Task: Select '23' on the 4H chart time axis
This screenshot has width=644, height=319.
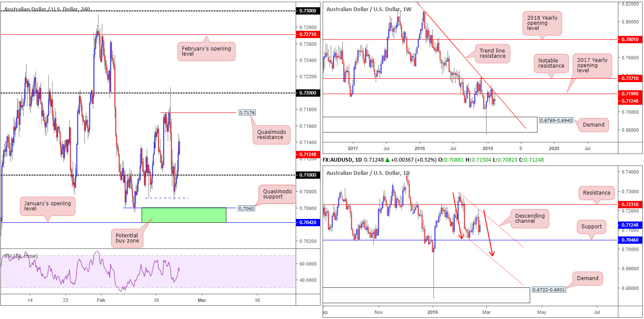Action: [x=65, y=301]
